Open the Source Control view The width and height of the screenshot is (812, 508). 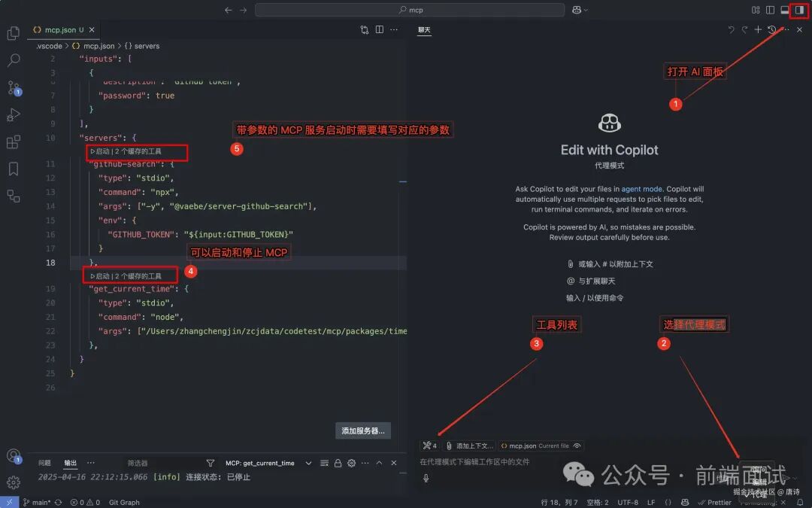(x=14, y=87)
